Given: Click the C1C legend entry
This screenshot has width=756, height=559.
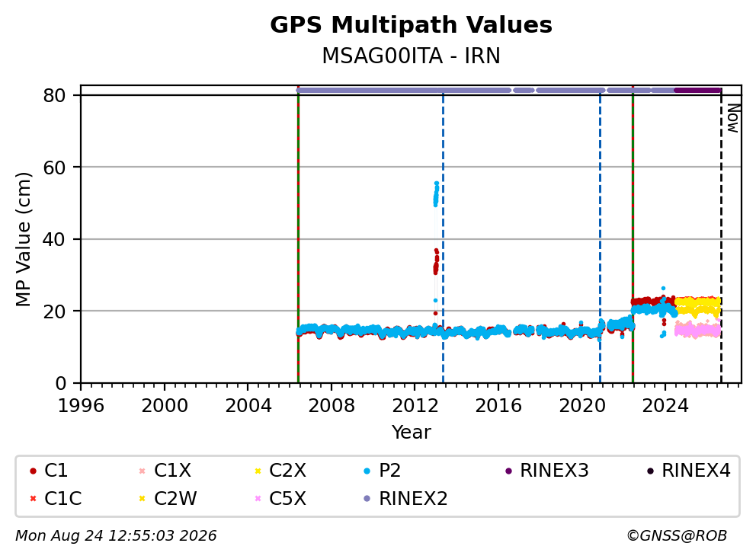Looking at the screenshot, I should 56,498.
